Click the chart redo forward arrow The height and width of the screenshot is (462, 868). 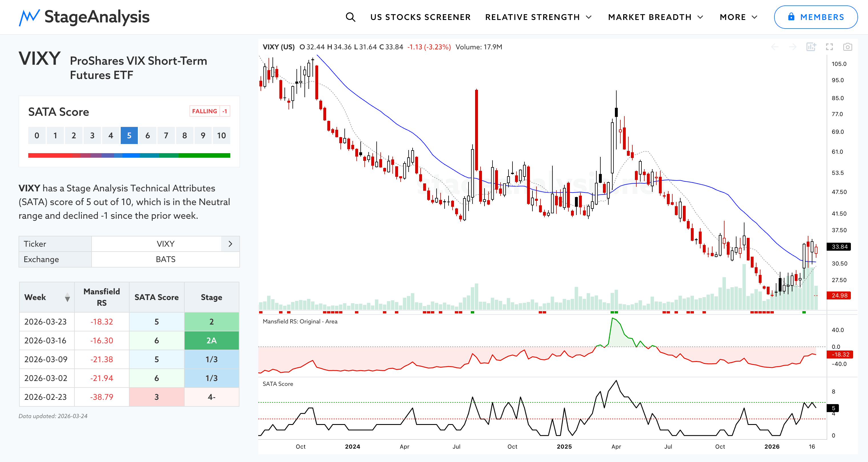(x=793, y=47)
